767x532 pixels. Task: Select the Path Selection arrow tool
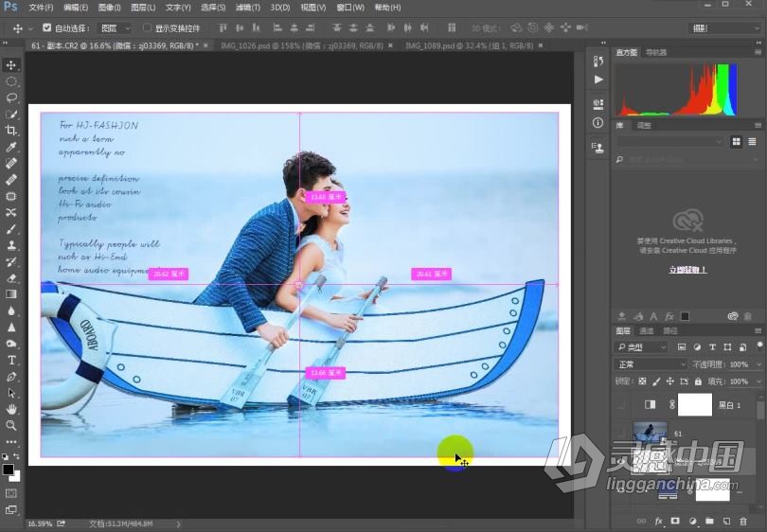[x=10, y=393]
